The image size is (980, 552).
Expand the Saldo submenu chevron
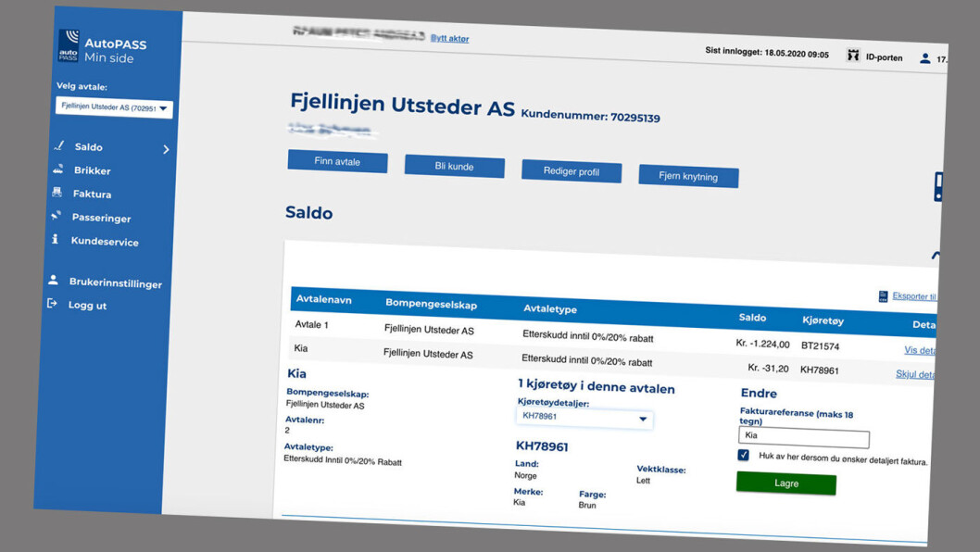[x=166, y=149]
